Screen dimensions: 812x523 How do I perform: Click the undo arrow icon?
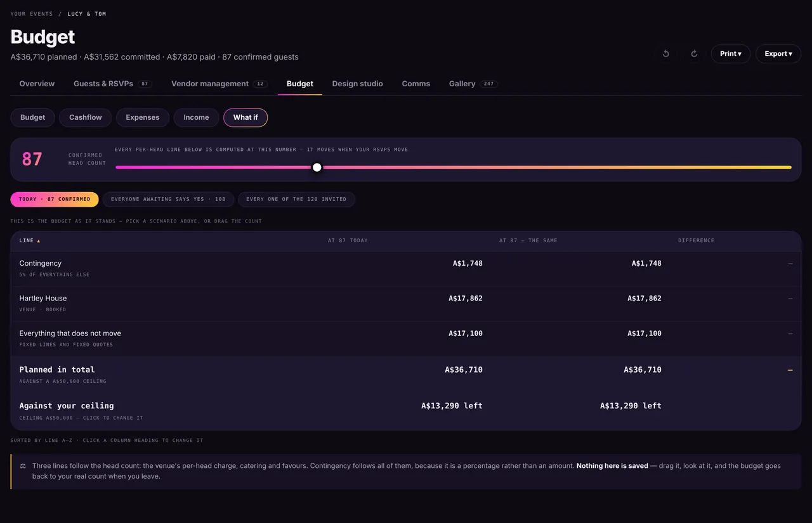pyautogui.click(x=665, y=54)
